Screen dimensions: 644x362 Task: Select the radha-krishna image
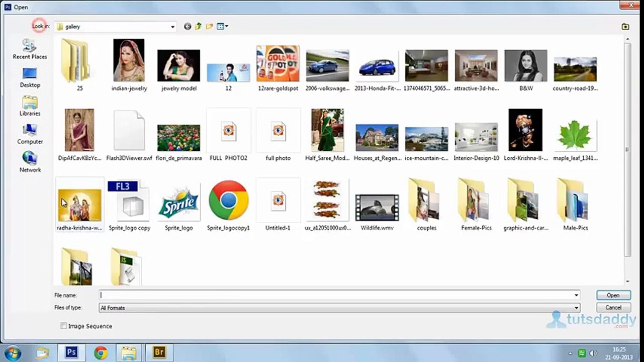click(79, 205)
